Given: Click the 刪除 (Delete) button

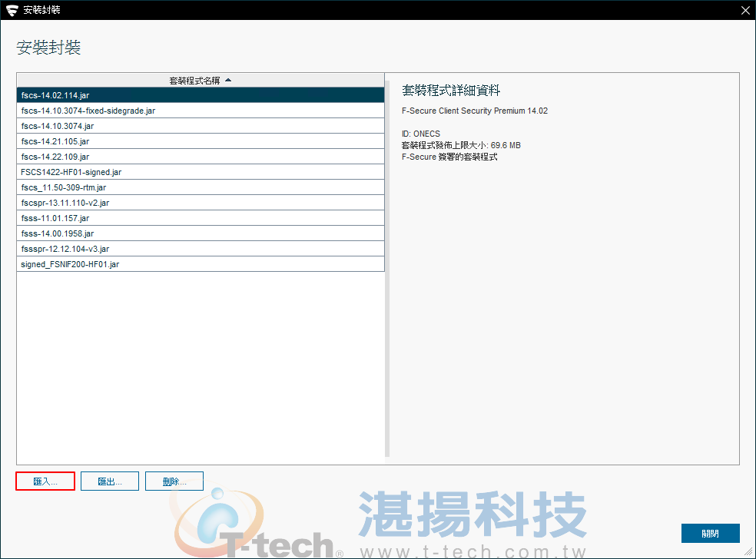Looking at the screenshot, I should 174,481.
